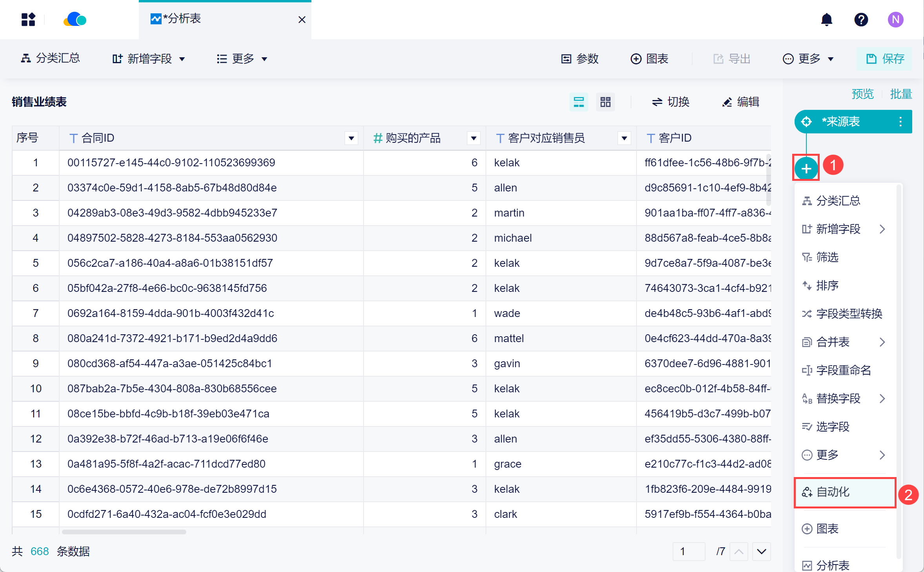Image resolution: width=924 pixels, height=572 pixels.
Task: Open the 合同ID column dropdown arrow
Action: tap(351, 138)
